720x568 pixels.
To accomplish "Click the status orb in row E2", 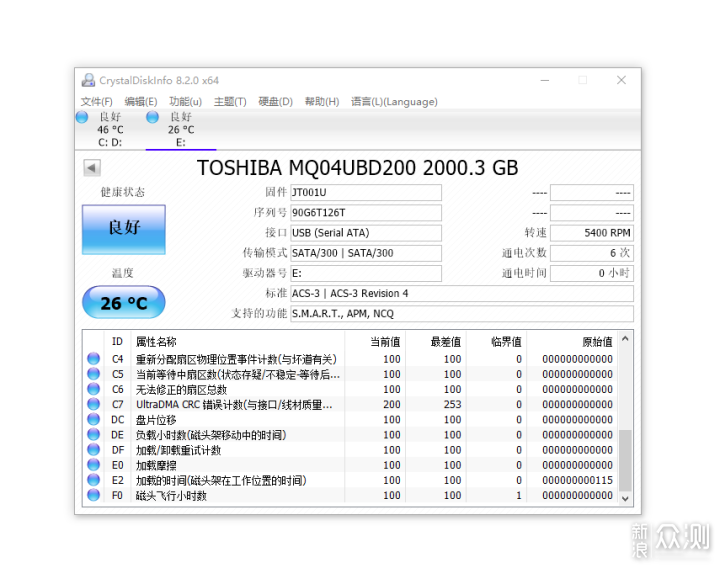I will [x=94, y=480].
